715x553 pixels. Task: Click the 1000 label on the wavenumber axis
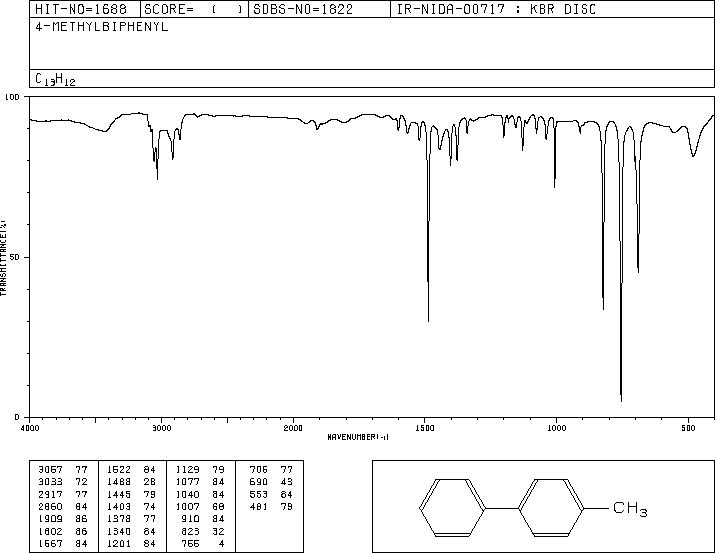(556, 428)
